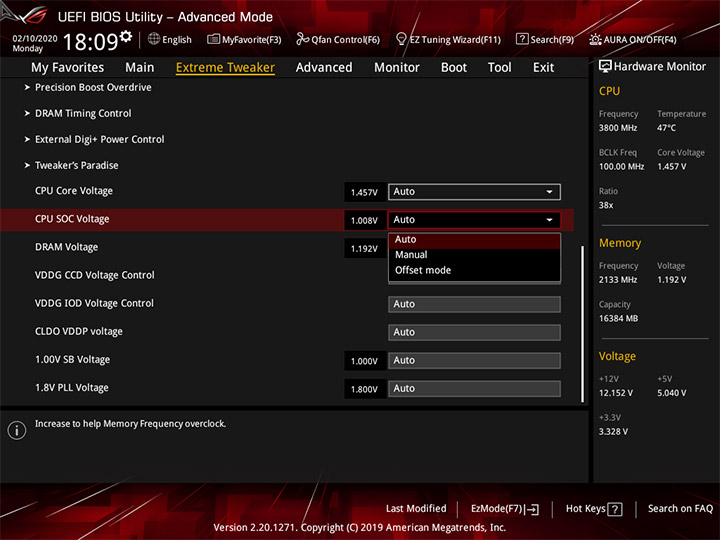Click the info icon beside help text
The width and height of the screenshot is (720, 540).
[17, 430]
